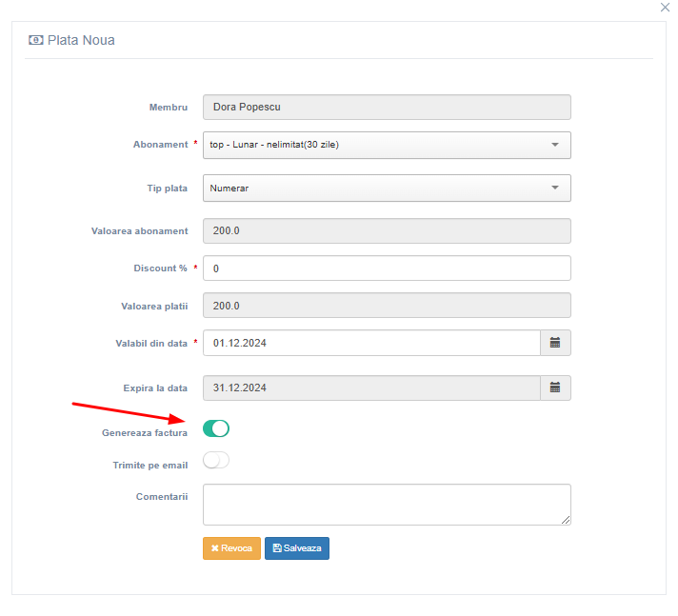
Task: Click the Valoarea platii field
Action: (x=387, y=306)
